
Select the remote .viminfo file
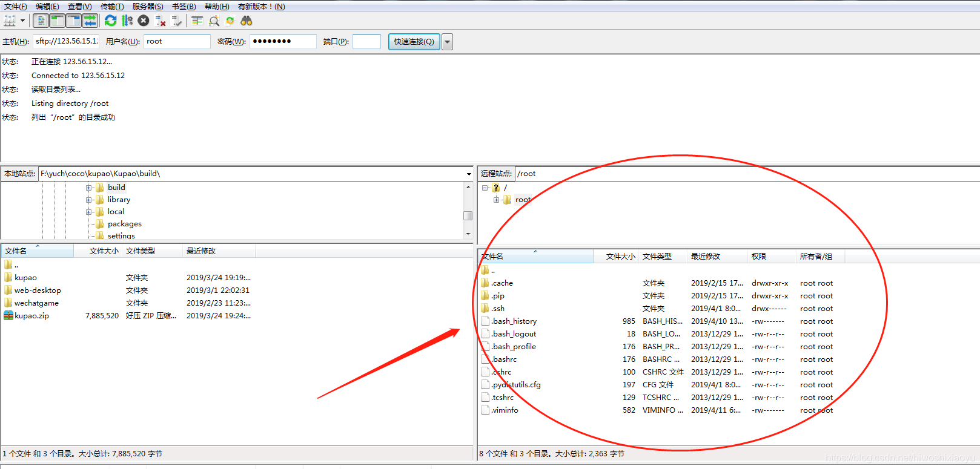click(x=505, y=410)
